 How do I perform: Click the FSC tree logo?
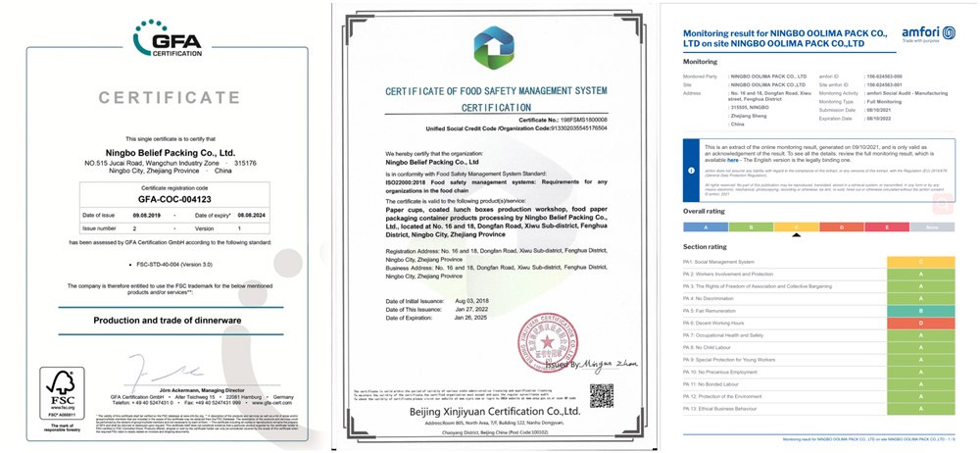[62, 393]
